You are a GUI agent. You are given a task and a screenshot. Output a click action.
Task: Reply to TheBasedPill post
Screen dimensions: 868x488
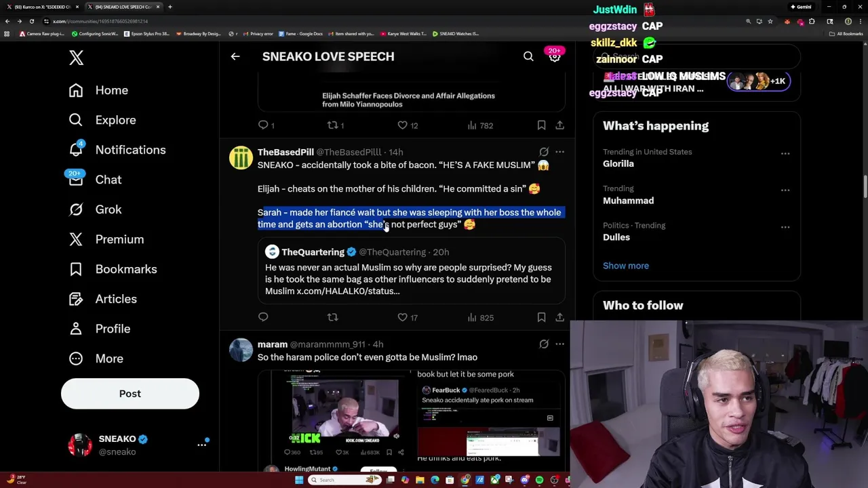tap(263, 317)
